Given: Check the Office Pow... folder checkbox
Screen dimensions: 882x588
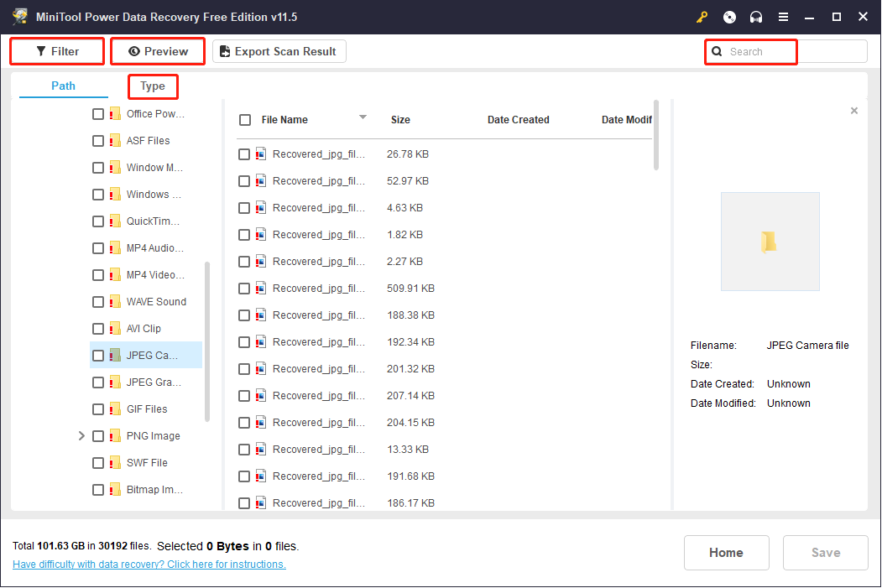Looking at the screenshot, I should pos(98,114).
